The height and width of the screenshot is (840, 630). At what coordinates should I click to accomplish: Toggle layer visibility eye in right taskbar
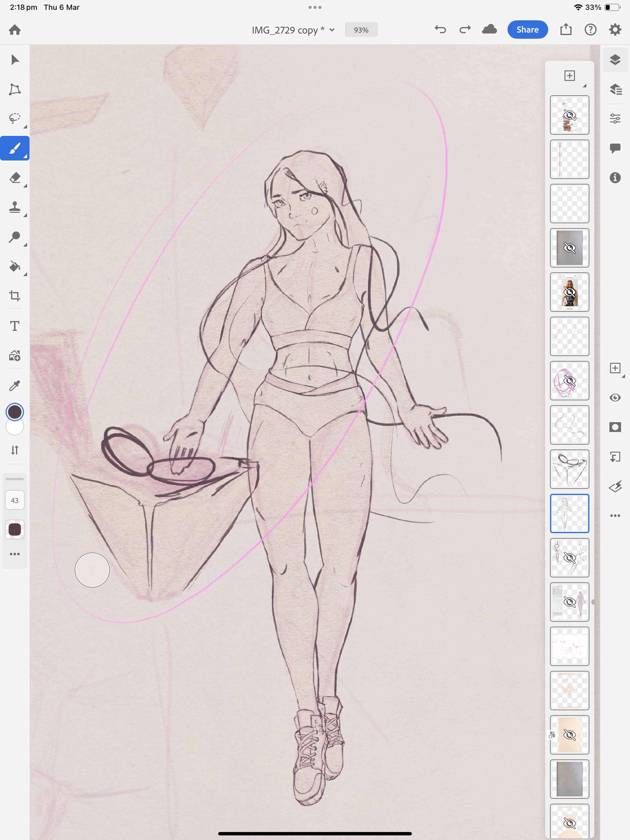[615, 398]
